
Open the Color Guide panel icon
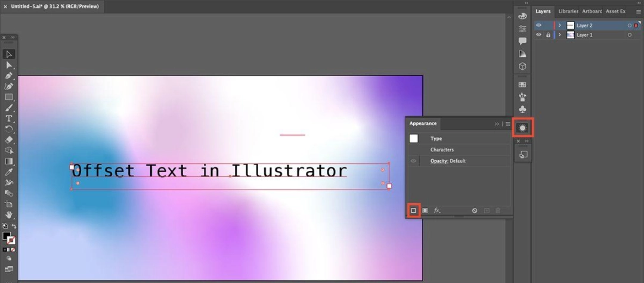click(522, 54)
